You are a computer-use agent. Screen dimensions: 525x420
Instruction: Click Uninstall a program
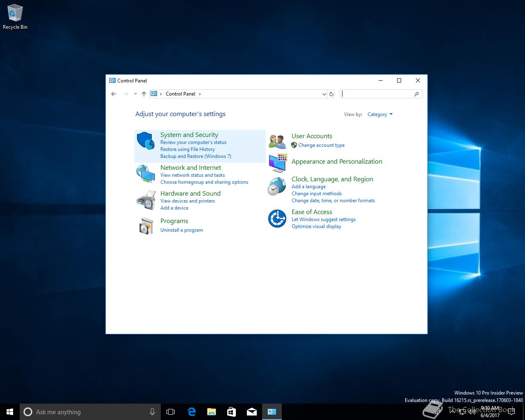[182, 230]
